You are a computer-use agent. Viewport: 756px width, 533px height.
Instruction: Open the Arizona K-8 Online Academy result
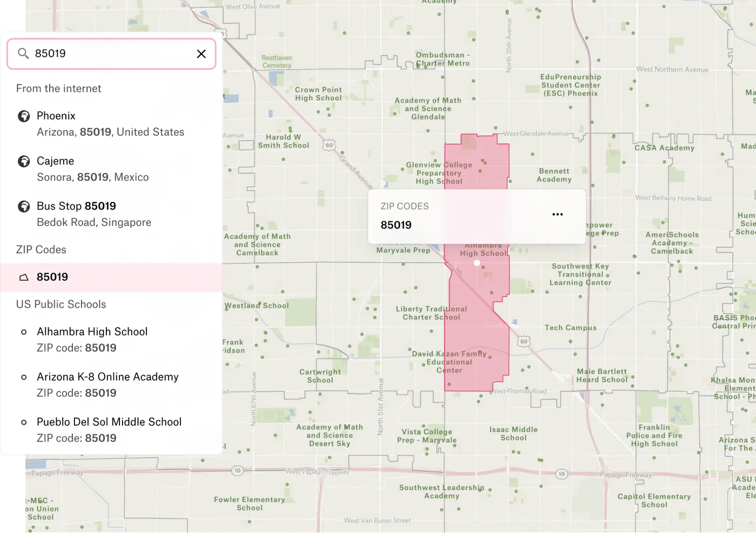(x=111, y=384)
